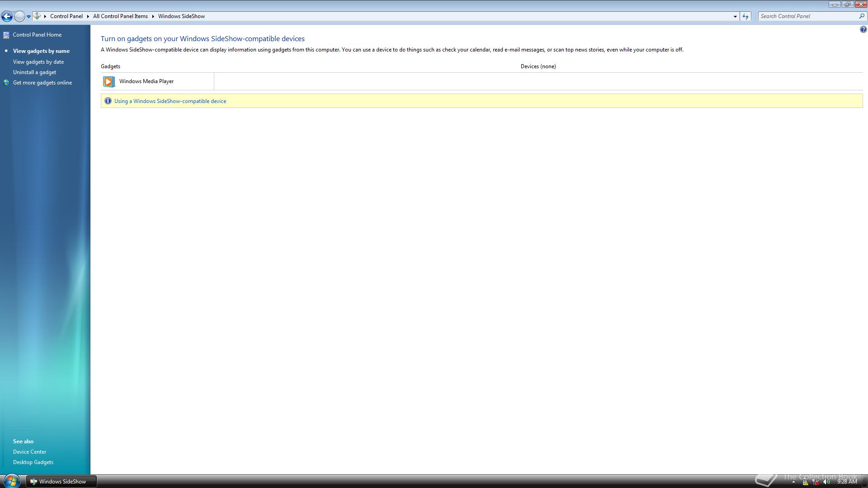This screenshot has width=868, height=488.
Task: Click the Control Panel Home icon
Action: tap(6, 35)
